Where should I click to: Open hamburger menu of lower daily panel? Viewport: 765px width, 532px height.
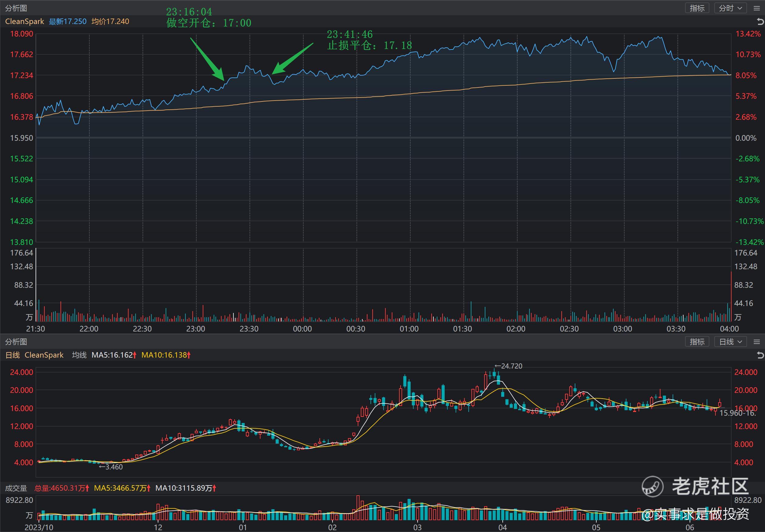pyautogui.click(x=757, y=342)
